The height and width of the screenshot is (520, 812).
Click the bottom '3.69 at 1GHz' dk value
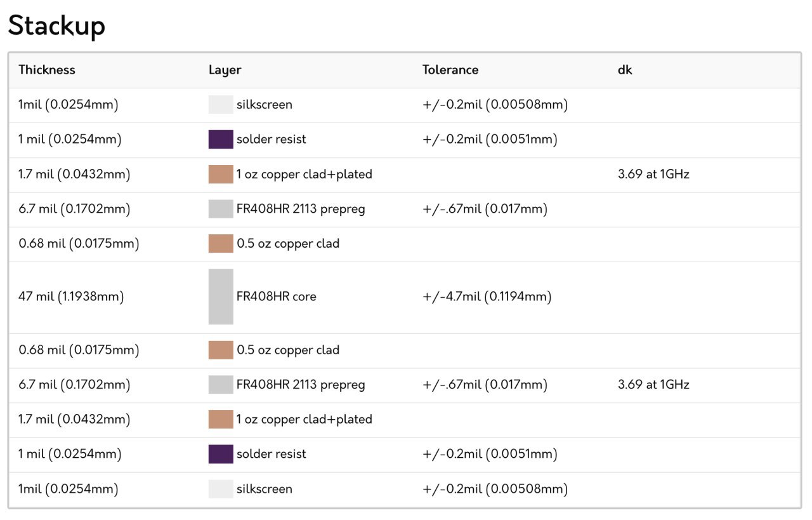[x=653, y=384]
